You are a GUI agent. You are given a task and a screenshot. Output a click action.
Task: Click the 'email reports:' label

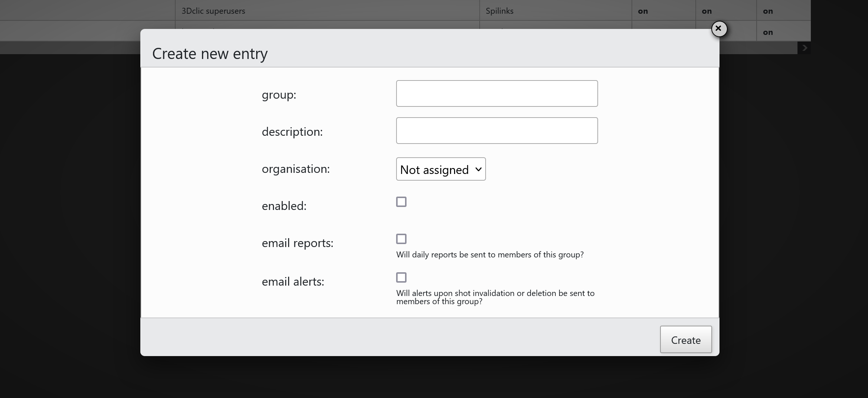tap(297, 243)
